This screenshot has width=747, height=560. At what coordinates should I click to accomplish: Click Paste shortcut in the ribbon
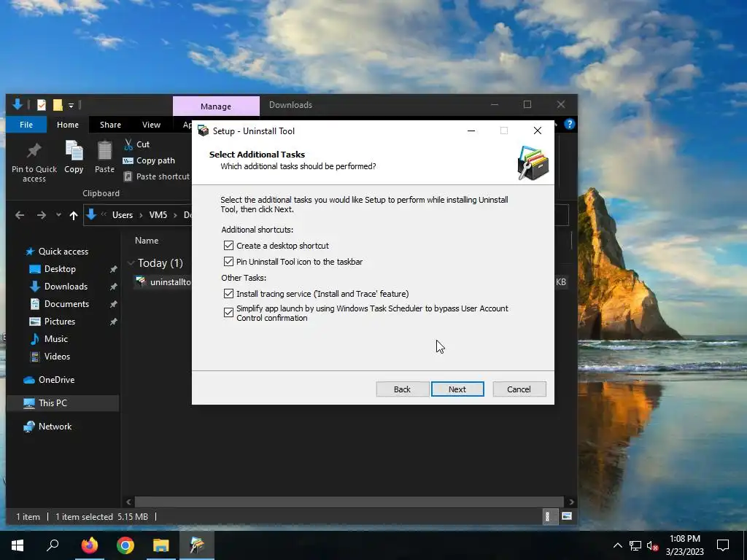[x=157, y=176]
